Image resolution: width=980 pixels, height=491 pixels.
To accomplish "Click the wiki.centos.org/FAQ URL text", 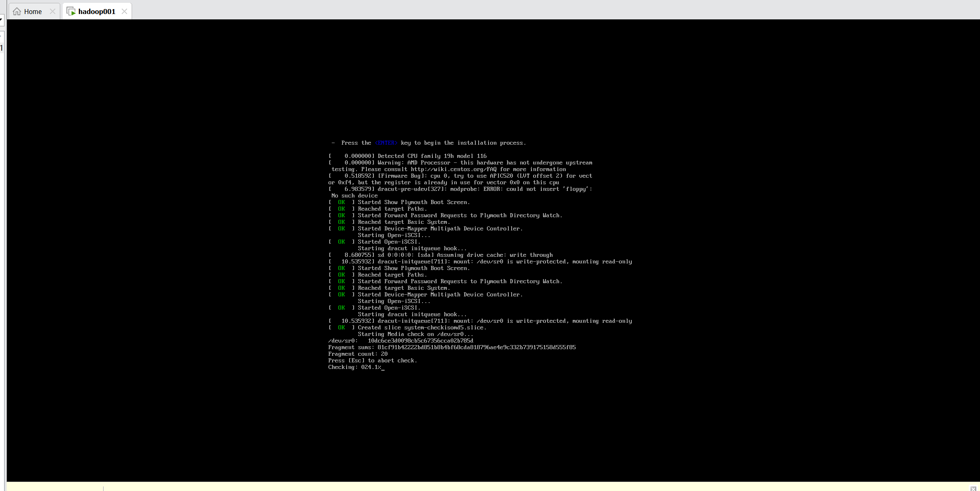I will point(453,169).
